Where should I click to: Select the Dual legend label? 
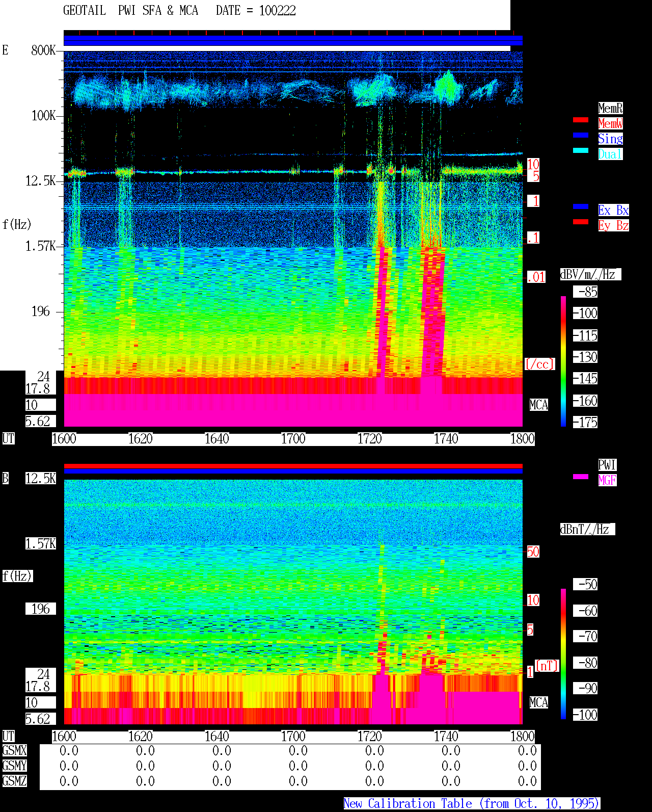tap(610, 154)
